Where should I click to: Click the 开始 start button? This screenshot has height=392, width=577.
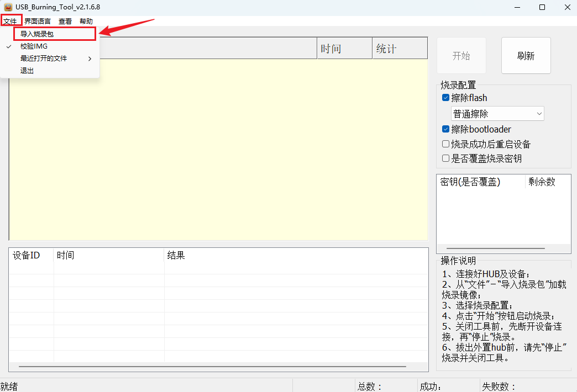pyautogui.click(x=461, y=56)
